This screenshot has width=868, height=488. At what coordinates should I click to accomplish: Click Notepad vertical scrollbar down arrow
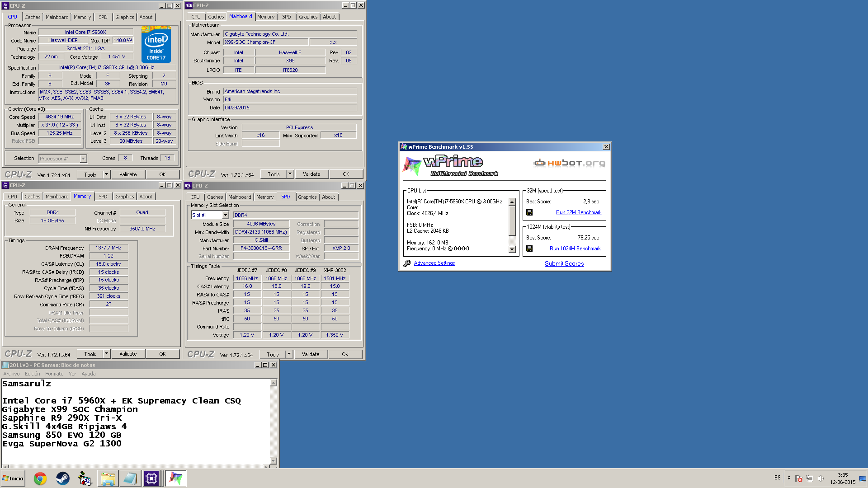point(274,461)
